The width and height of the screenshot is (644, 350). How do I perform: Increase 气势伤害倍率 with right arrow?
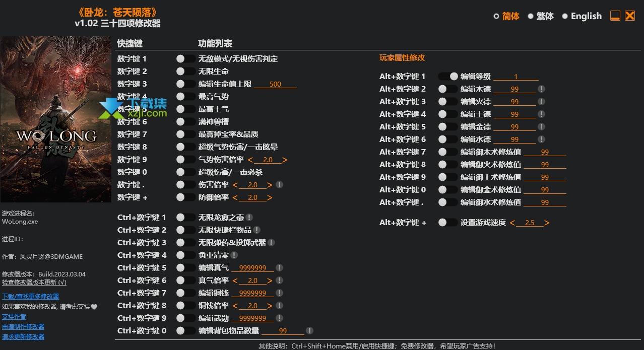pos(285,160)
